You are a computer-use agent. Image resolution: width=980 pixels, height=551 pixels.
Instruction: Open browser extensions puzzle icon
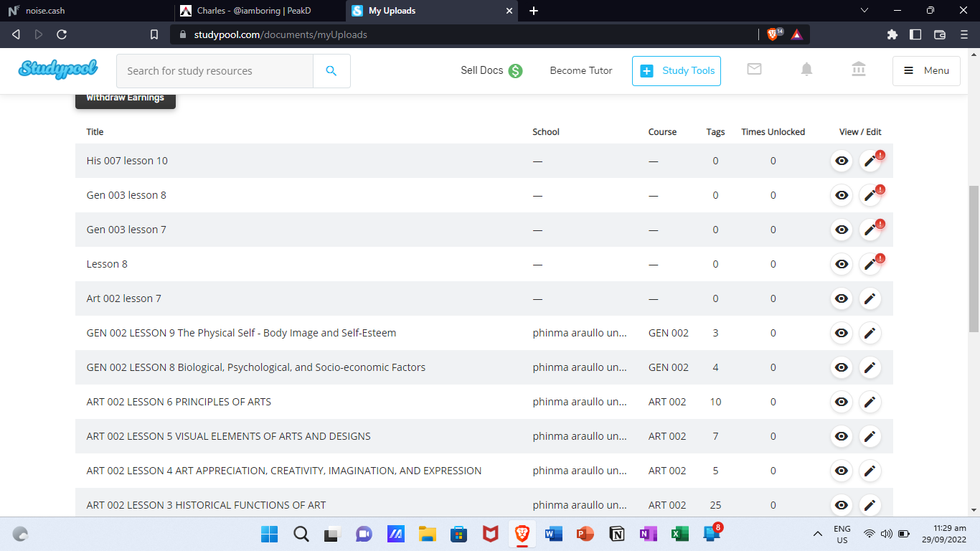click(892, 34)
